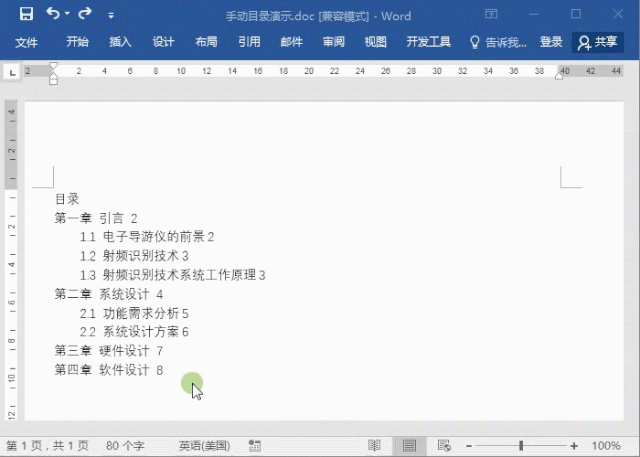Open the 审阅 ribbon tab
The height and width of the screenshot is (457, 640).
click(334, 42)
